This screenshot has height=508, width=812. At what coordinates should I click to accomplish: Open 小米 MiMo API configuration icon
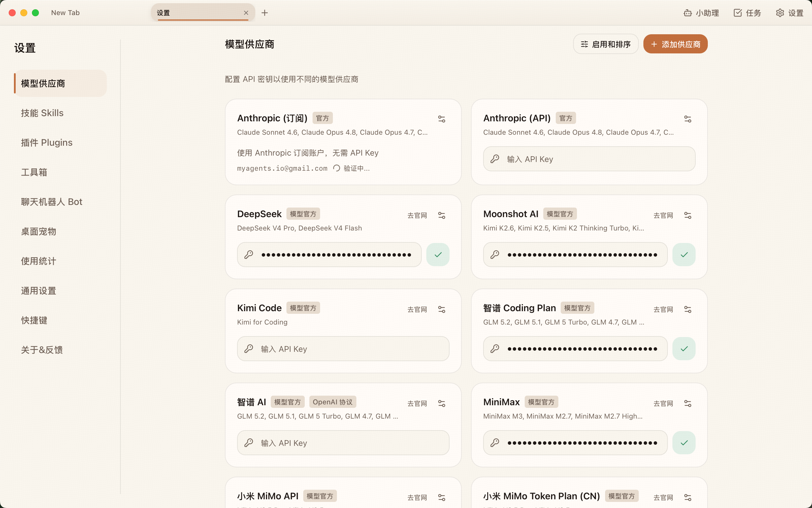442,498
